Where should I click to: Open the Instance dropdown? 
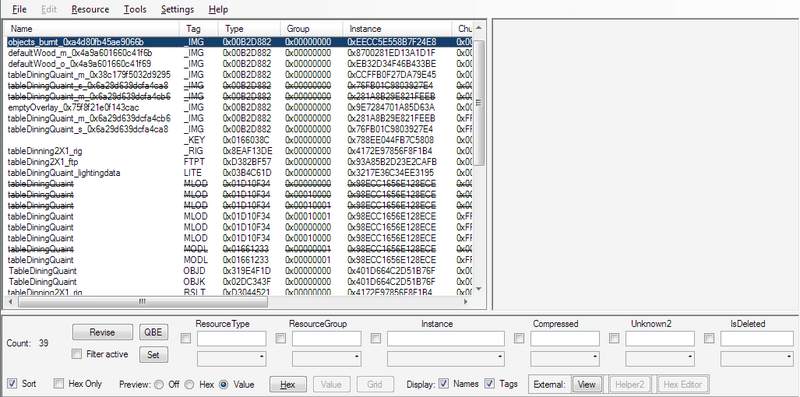(446, 359)
